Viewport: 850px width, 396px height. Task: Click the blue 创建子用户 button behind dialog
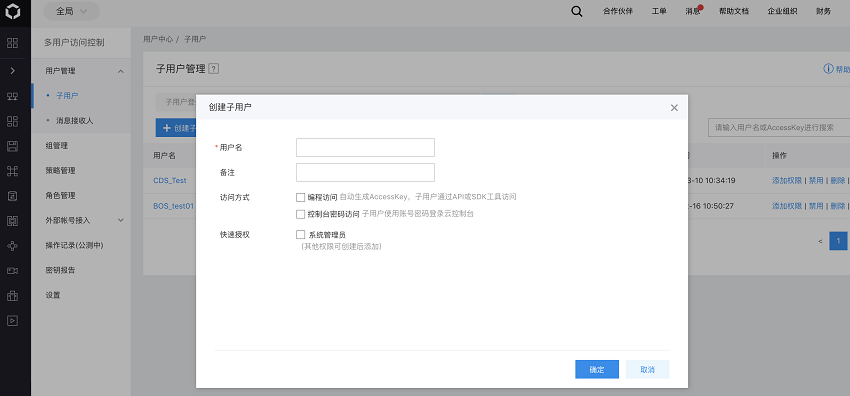point(176,128)
